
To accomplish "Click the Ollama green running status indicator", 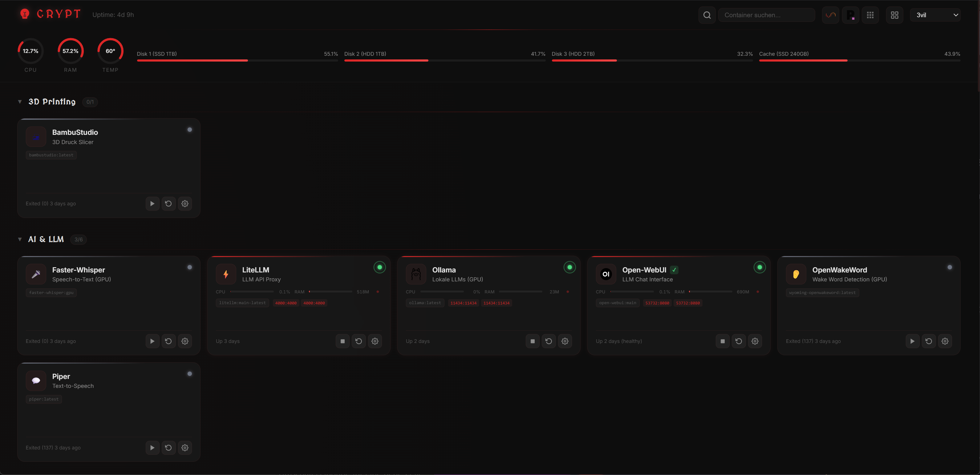I will click(x=569, y=267).
